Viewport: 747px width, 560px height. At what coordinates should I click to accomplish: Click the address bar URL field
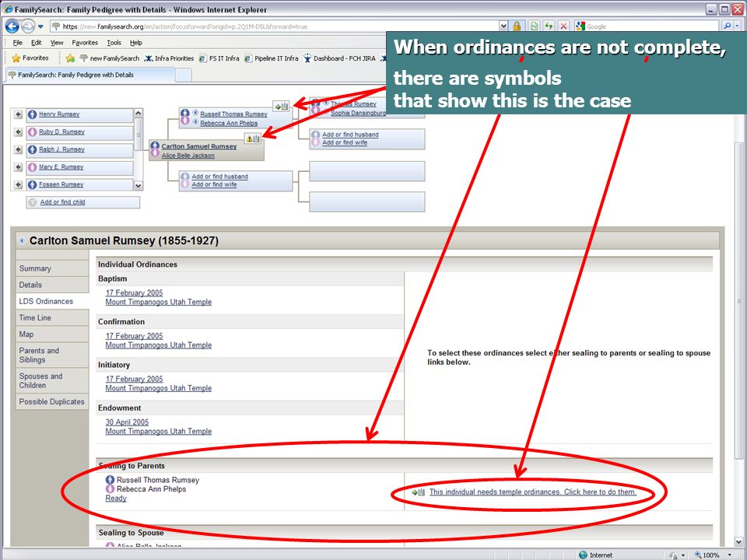[274, 26]
